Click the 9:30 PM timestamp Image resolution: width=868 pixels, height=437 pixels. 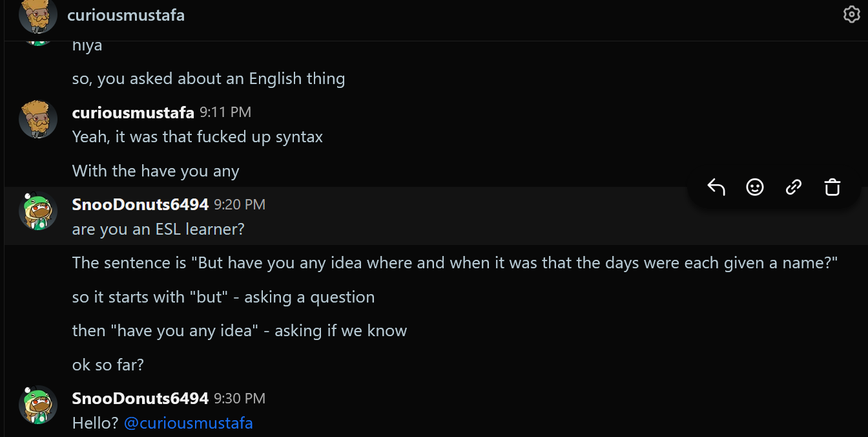coord(240,398)
